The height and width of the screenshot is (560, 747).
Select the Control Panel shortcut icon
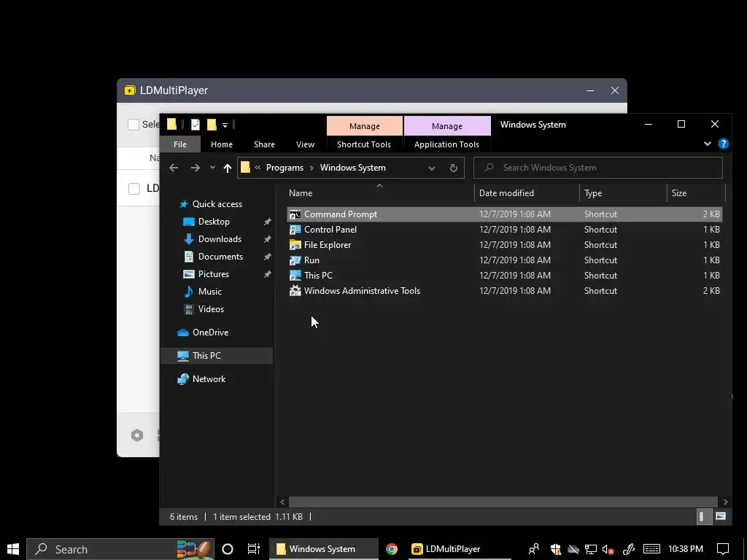(295, 230)
